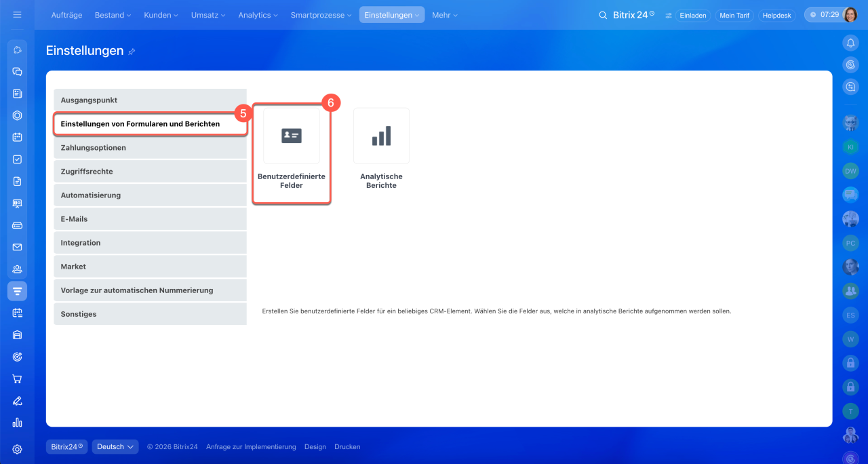The image size is (868, 464).
Task: Select the Market settings tab
Action: pyautogui.click(x=150, y=267)
